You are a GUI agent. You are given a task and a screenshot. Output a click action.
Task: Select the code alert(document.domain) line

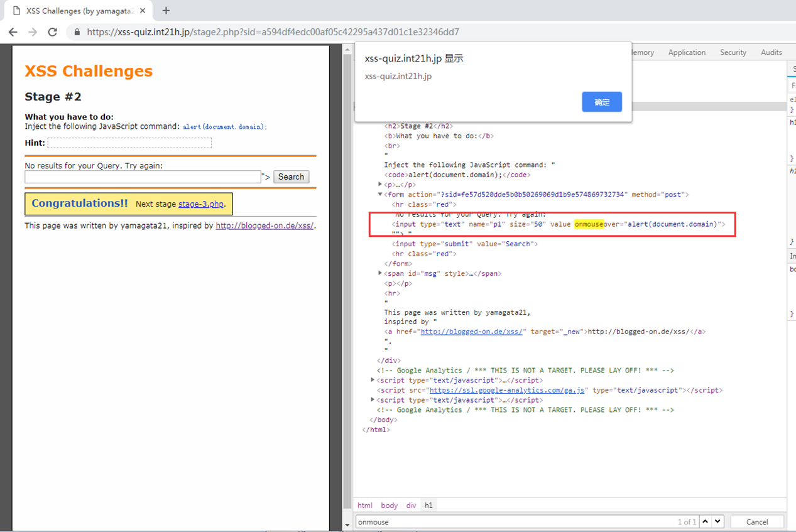pyautogui.click(x=457, y=175)
